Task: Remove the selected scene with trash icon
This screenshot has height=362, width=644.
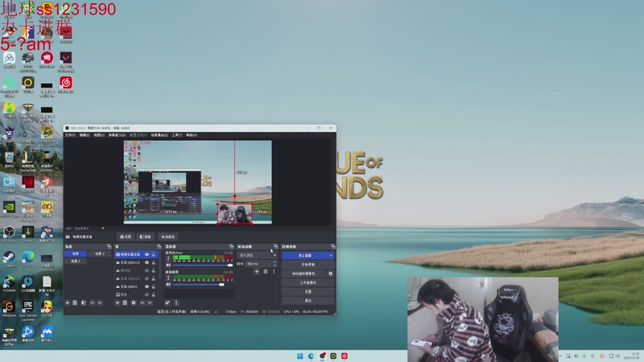Action: [75, 303]
